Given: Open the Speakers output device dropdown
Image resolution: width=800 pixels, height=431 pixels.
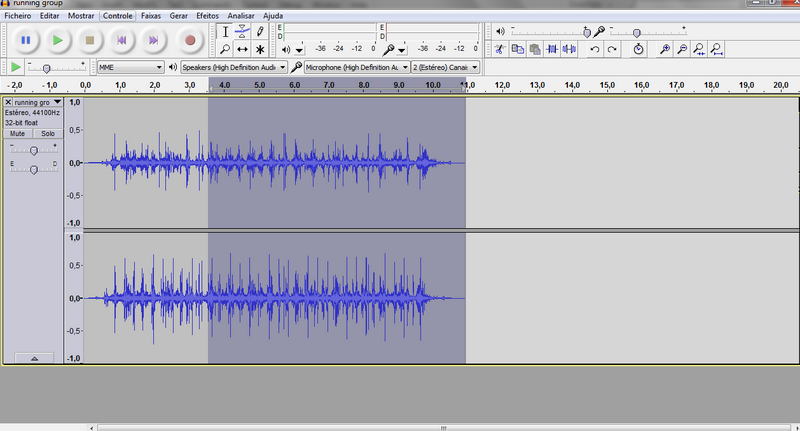Looking at the screenshot, I should [x=233, y=67].
